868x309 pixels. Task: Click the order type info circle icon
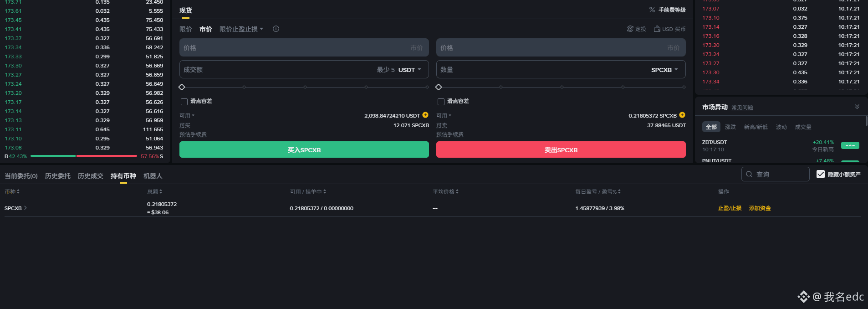(x=276, y=29)
